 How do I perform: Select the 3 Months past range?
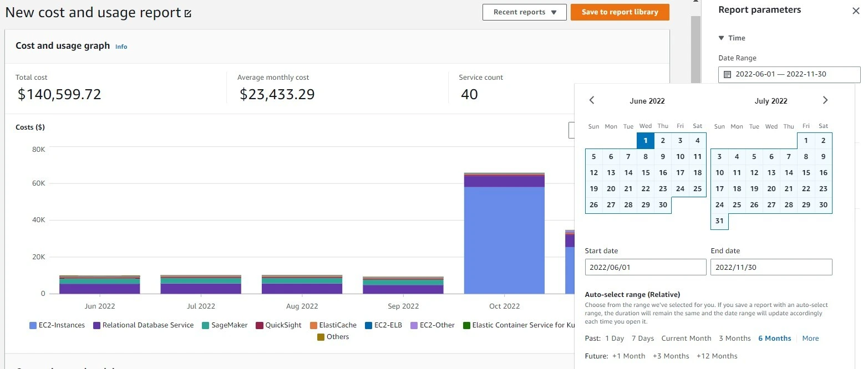[735, 338]
